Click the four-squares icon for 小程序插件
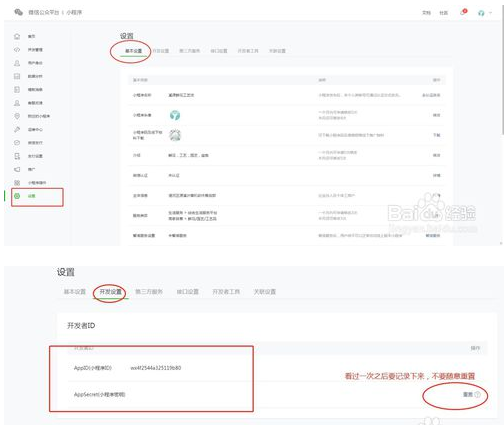Image resolution: width=504 pixels, height=425 pixels. [17, 183]
